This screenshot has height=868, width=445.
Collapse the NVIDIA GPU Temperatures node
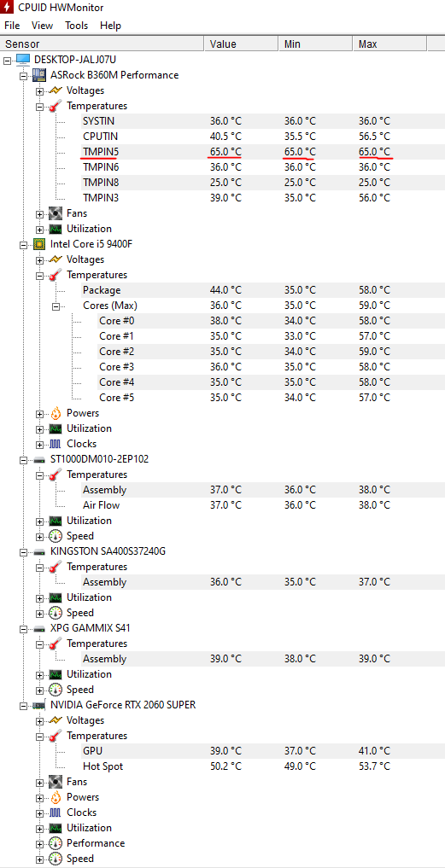40,737
